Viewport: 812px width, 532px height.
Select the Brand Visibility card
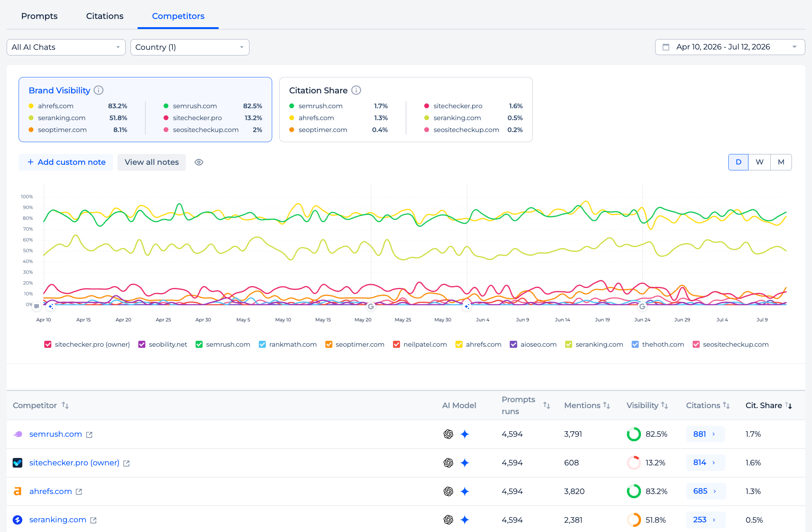point(145,110)
